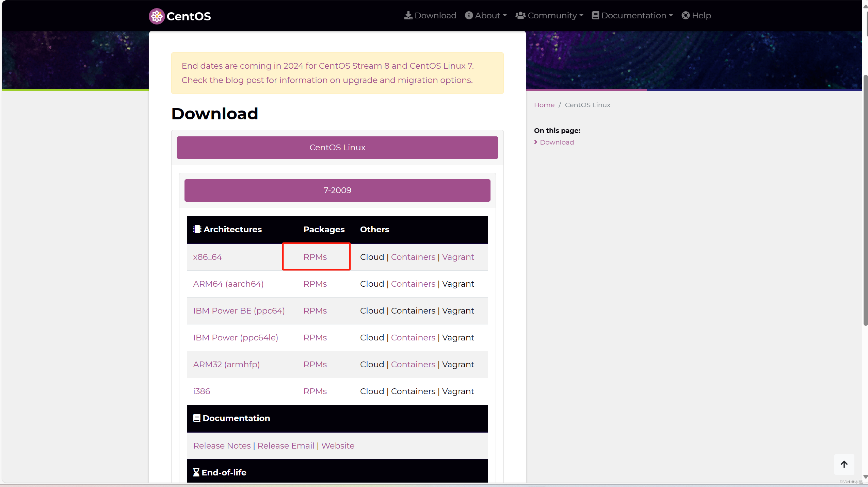Click the i386 architecture link
The height and width of the screenshot is (487, 868).
[202, 391]
